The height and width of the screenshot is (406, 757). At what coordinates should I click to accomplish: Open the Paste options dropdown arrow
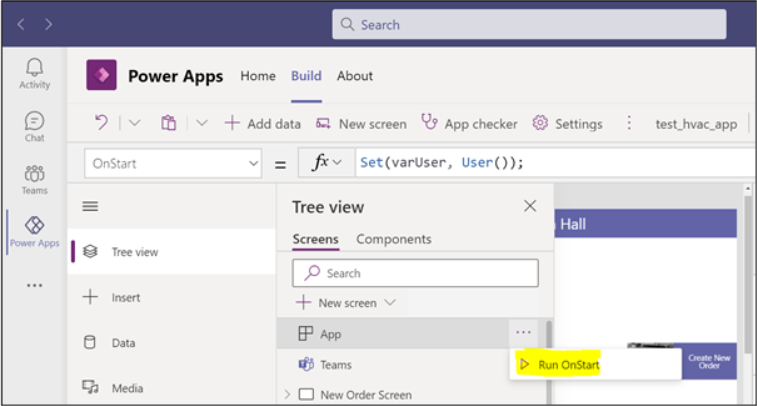[202, 123]
